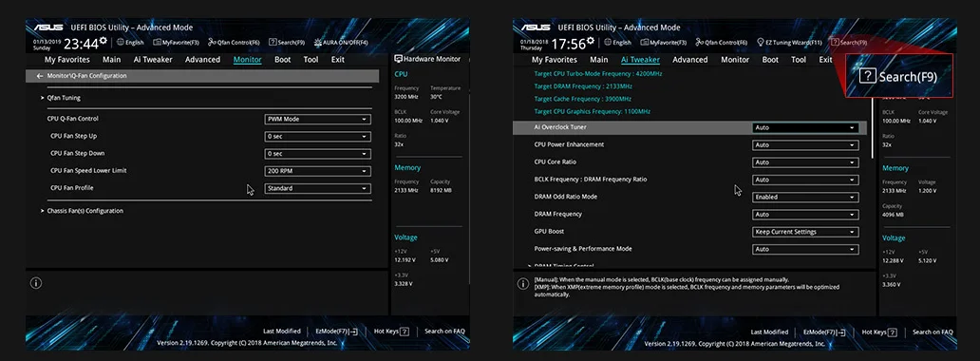Select Boot tab in right BIOS screen

[x=771, y=60]
